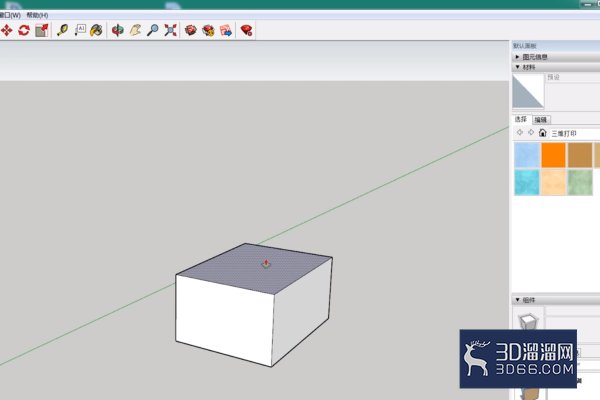Pick the light blue material swatch
The image size is (600, 400).
click(x=527, y=155)
